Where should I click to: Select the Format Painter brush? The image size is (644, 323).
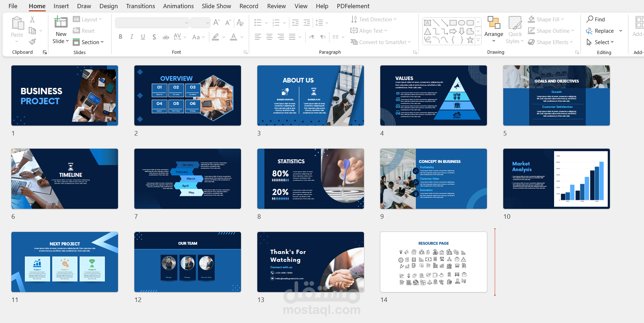(x=32, y=42)
